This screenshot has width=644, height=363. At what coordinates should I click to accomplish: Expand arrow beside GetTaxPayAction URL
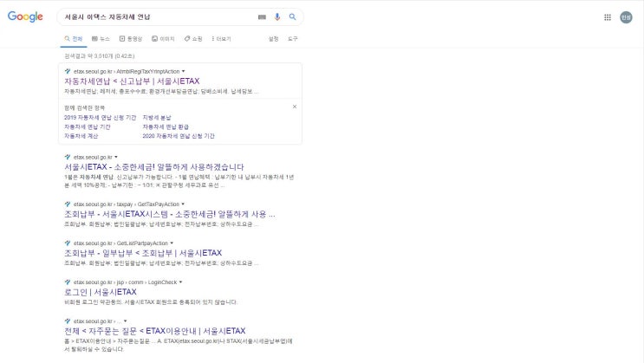point(183,204)
